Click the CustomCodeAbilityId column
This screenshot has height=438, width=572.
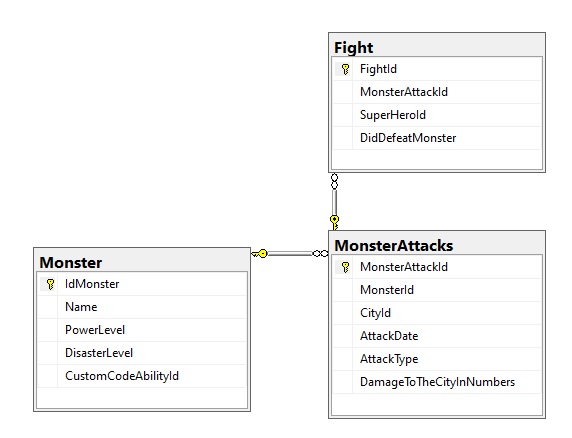(x=142, y=376)
